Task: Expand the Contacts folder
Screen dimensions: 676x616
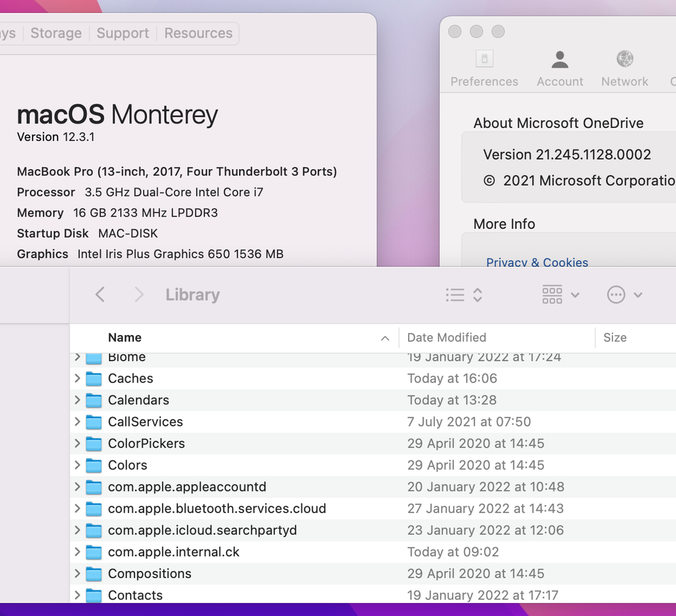Action: point(77,595)
